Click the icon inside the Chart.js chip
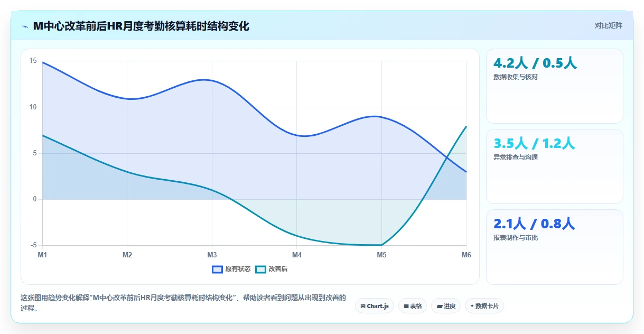Viewport: 644px width, 334px height. [x=363, y=306]
